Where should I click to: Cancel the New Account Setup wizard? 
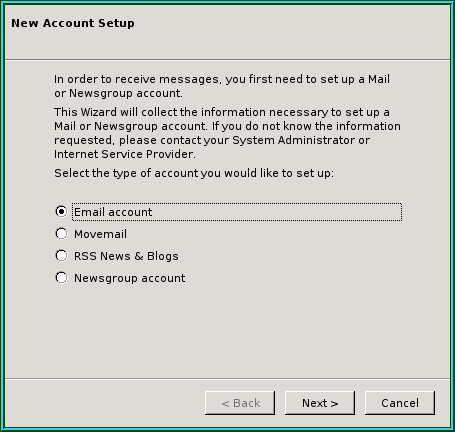pos(400,403)
